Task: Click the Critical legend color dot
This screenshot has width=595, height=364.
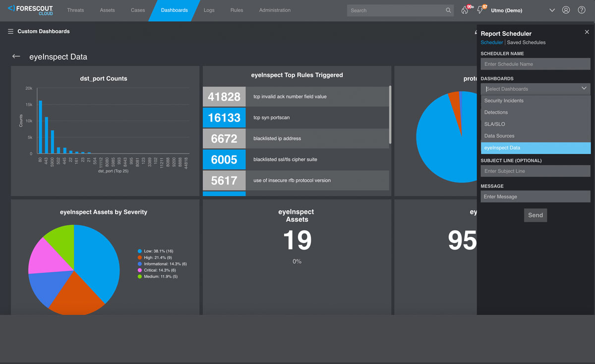Action: [140, 270]
